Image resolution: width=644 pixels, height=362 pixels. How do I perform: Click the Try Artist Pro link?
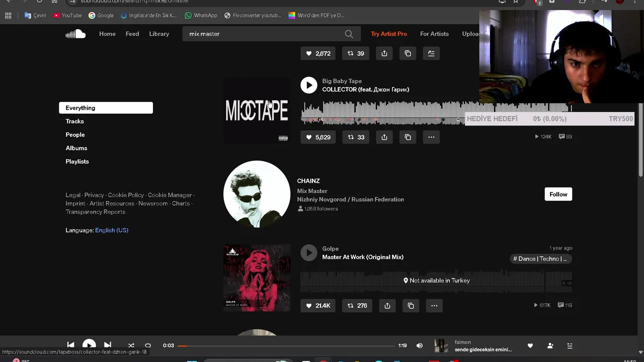[389, 34]
